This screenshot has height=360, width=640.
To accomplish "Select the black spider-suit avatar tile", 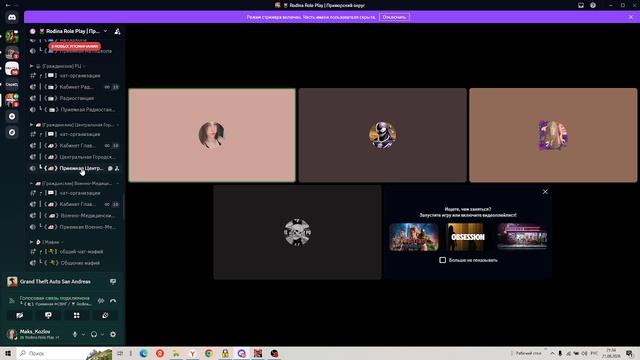I will tap(382, 135).
